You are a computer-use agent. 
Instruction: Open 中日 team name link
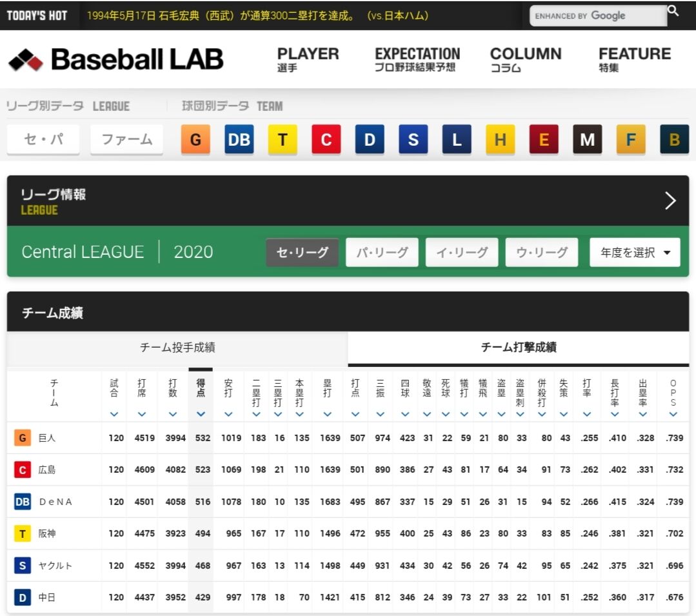pyautogui.click(x=46, y=597)
